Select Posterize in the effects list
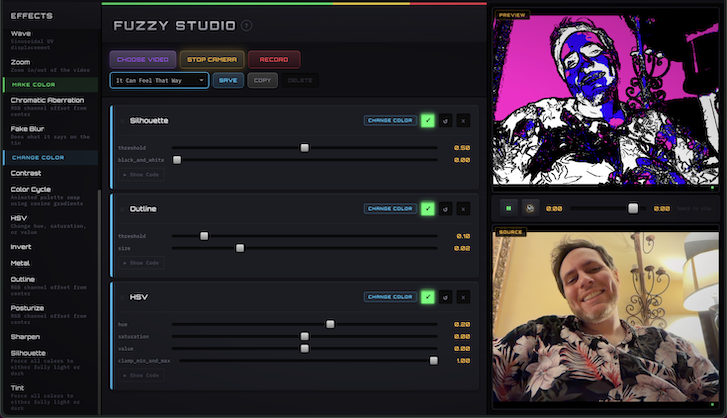The width and height of the screenshot is (727, 418). [x=28, y=308]
